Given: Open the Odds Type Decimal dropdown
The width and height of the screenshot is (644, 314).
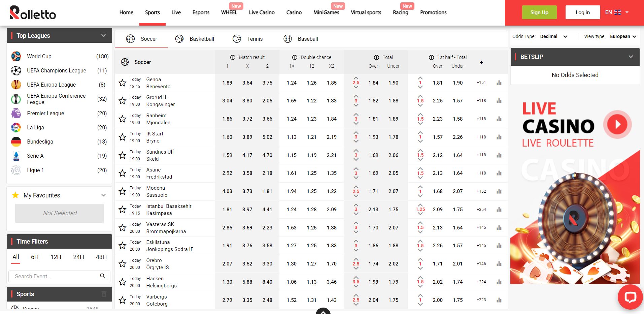Looking at the screenshot, I should point(554,36).
